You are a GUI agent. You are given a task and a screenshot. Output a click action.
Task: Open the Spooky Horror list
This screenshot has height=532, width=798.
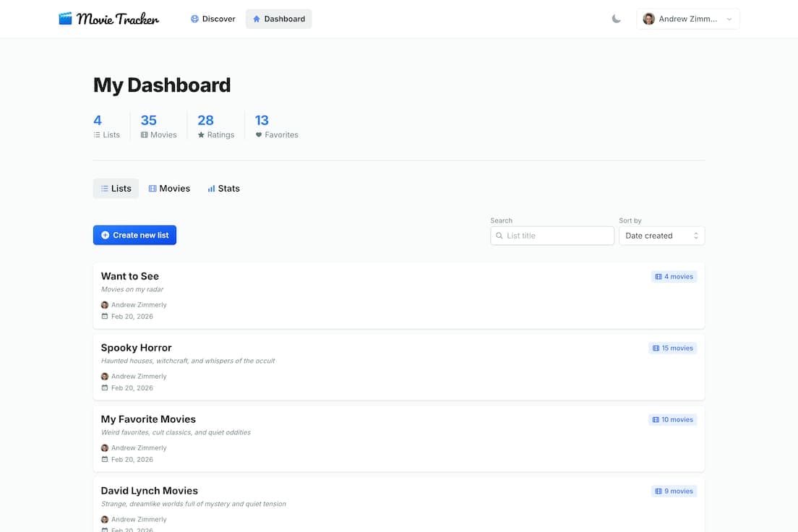click(x=399, y=367)
